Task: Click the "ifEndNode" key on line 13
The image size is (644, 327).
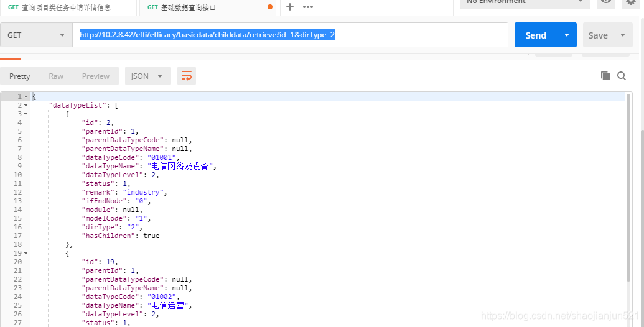Action: point(105,201)
